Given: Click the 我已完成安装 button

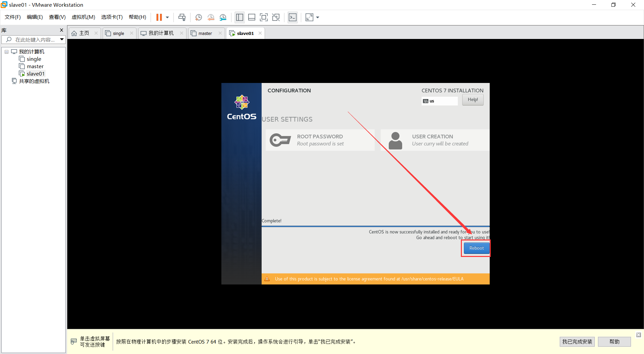Looking at the screenshot, I should click(577, 342).
